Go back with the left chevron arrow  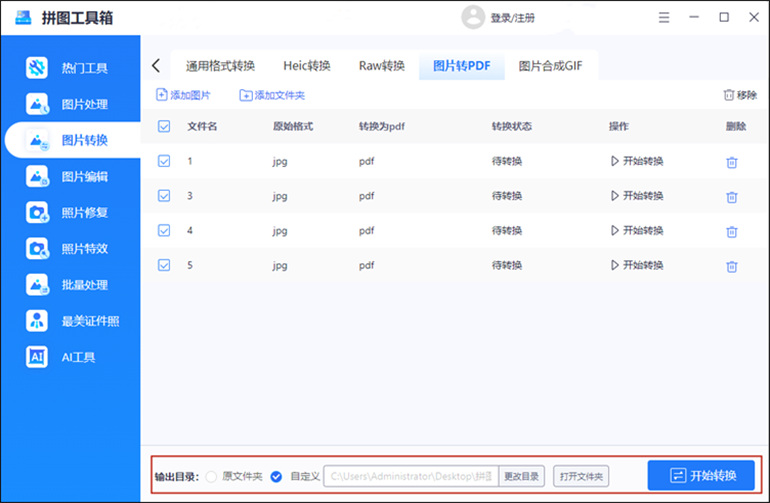[x=156, y=65]
